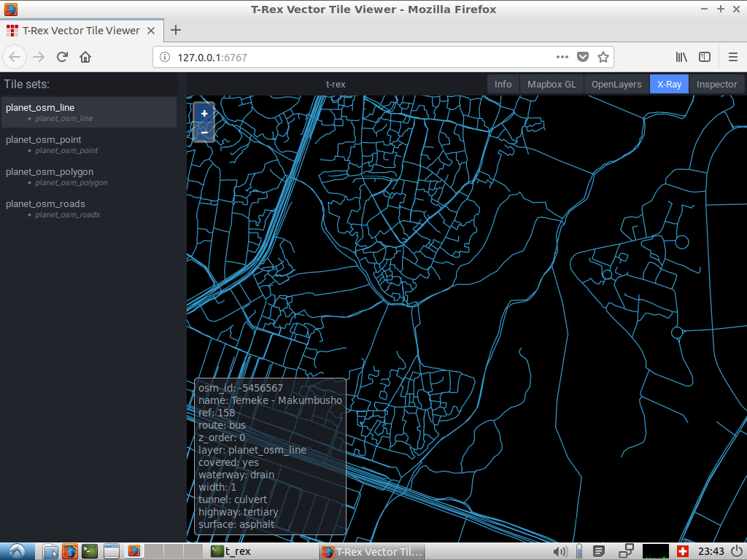The image size is (747, 560).
Task: Launch the terminal from the taskbar
Action: [x=90, y=551]
